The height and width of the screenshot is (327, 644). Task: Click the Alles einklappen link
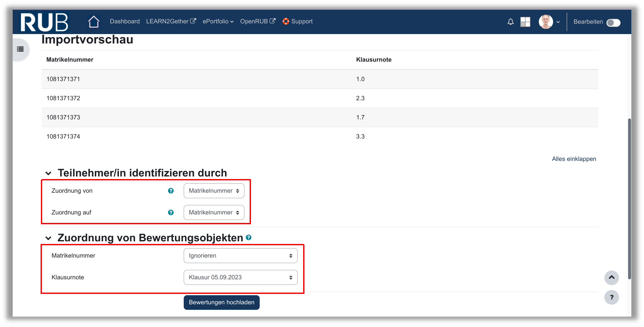click(574, 159)
